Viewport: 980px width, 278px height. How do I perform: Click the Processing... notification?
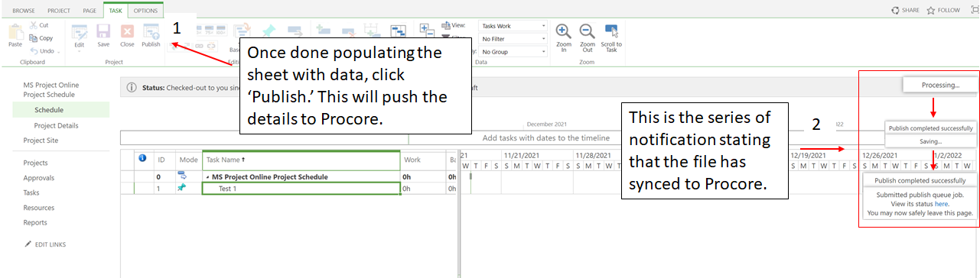click(x=940, y=86)
